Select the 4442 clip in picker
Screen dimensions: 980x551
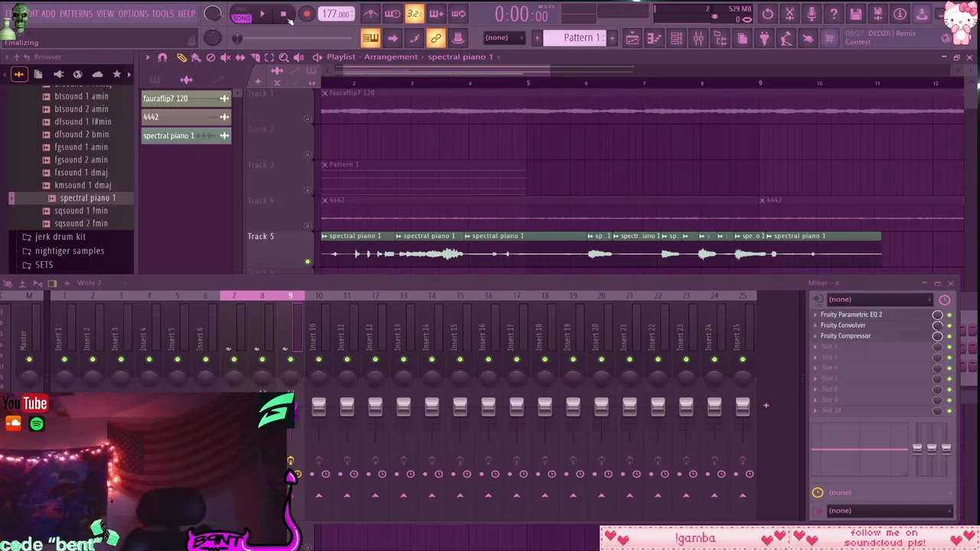[186, 117]
